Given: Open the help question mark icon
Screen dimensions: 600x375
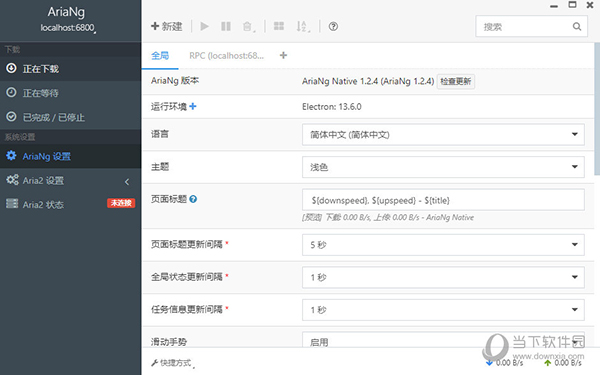Looking at the screenshot, I should pyautogui.click(x=333, y=26).
